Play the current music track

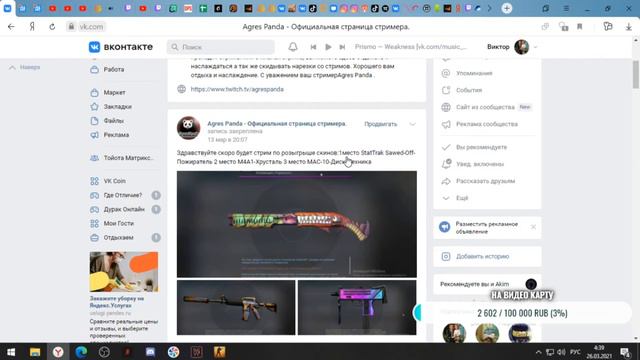click(x=328, y=47)
